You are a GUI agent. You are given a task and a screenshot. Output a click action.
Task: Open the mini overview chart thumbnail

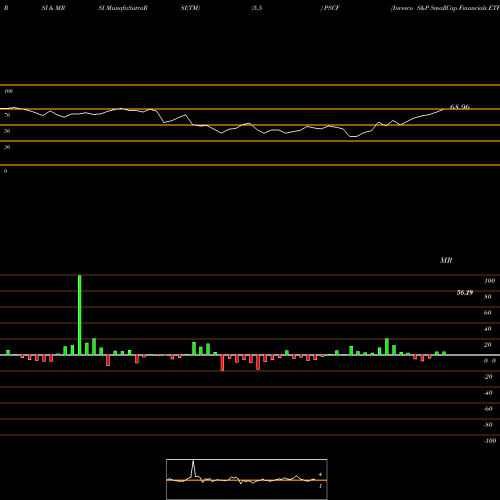point(247,479)
